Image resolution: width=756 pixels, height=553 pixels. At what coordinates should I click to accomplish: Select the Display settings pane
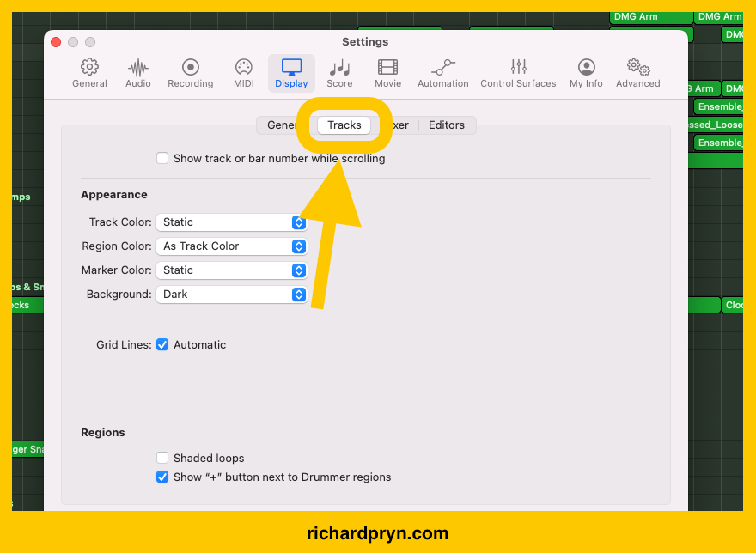tap(291, 73)
